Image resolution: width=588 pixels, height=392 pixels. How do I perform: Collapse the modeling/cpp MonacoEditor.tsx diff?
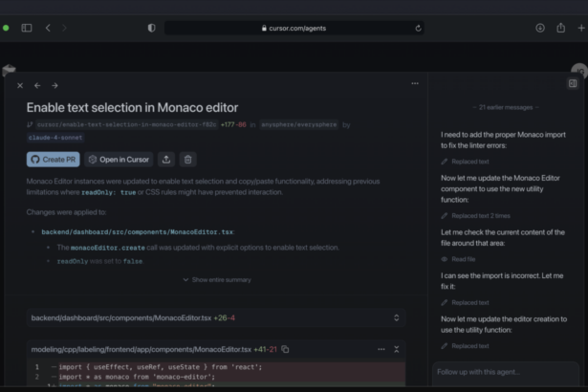[x=397, y=349]
